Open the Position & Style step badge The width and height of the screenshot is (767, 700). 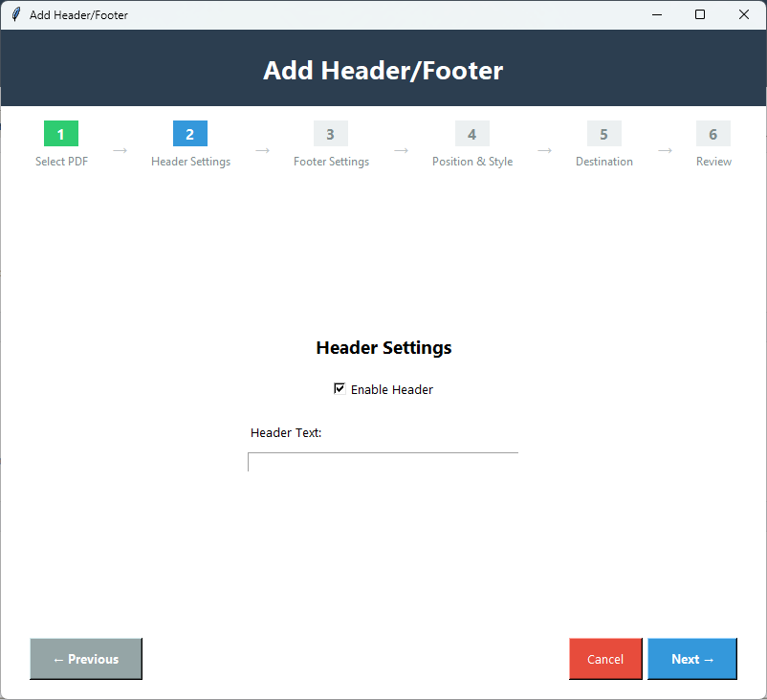(x=471, y=134)
